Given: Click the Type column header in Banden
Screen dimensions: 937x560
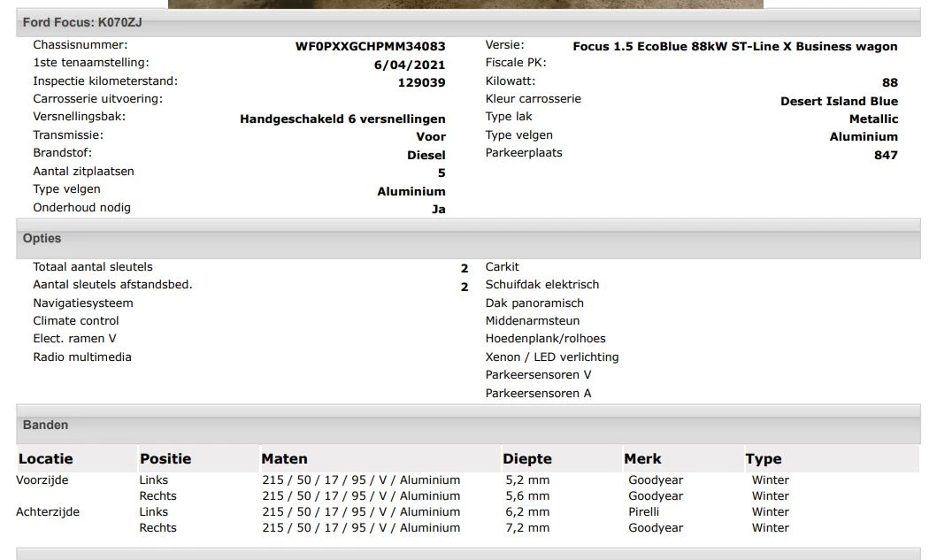Looking at the screenshot, I should [x=764, y=458].
